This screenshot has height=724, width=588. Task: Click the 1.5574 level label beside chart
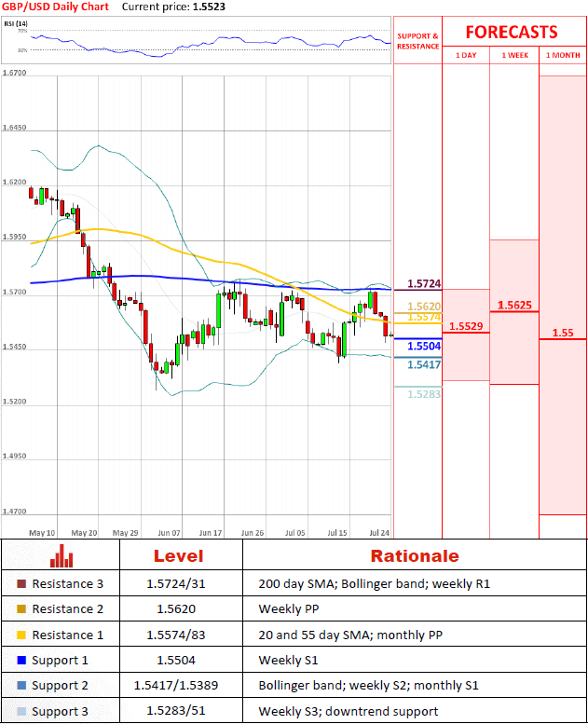pyautogui.click(x=424, y=317)
